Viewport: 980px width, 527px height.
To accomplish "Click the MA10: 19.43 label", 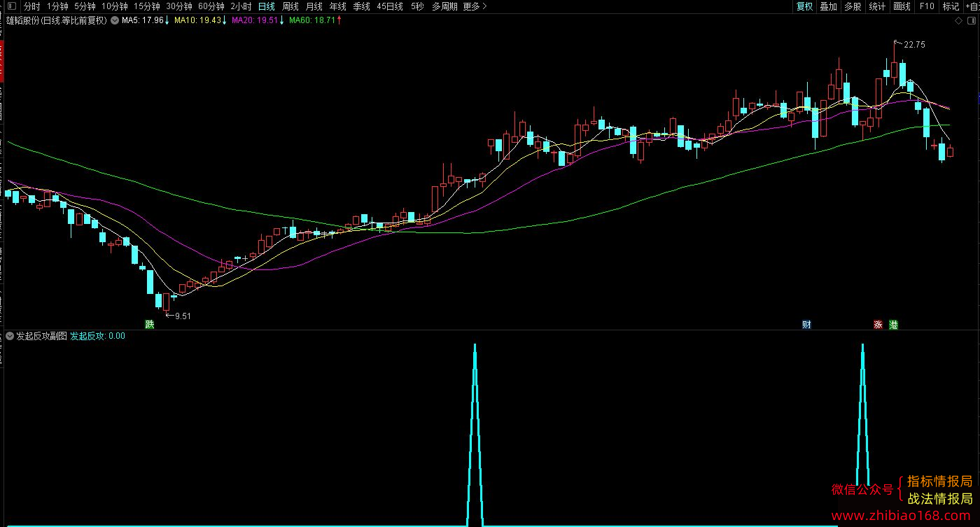I will click(x=197, y=20).
